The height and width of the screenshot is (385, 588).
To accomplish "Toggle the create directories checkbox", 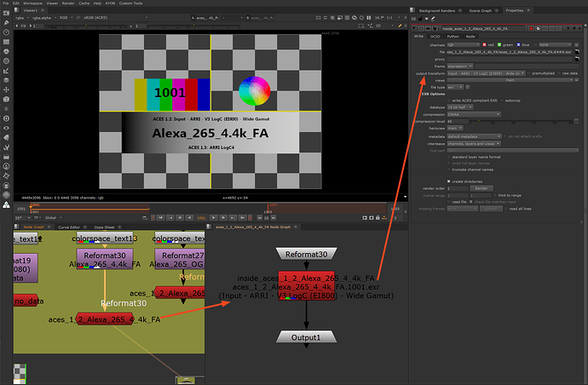I will [x=447, y=181].
